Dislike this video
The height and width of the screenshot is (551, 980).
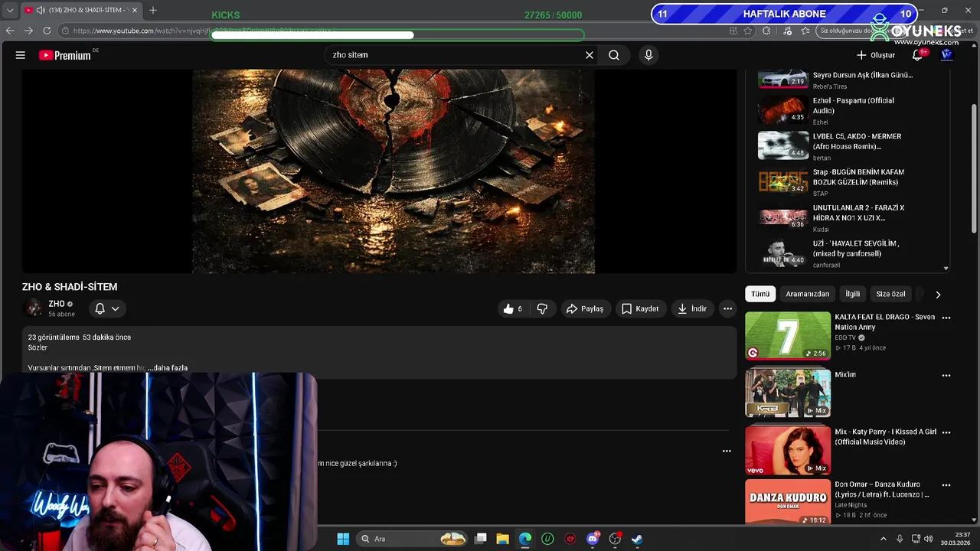[x=542, y=308]
